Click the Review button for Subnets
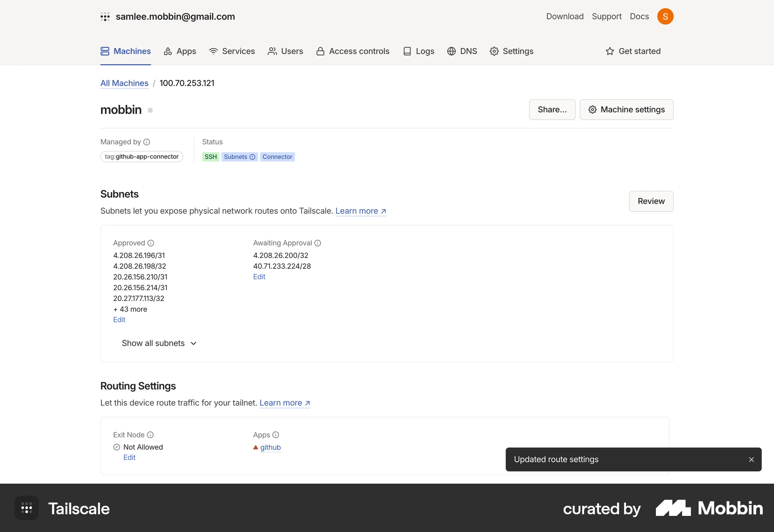This screenshot has height=532, width=774. pos(651,201)
